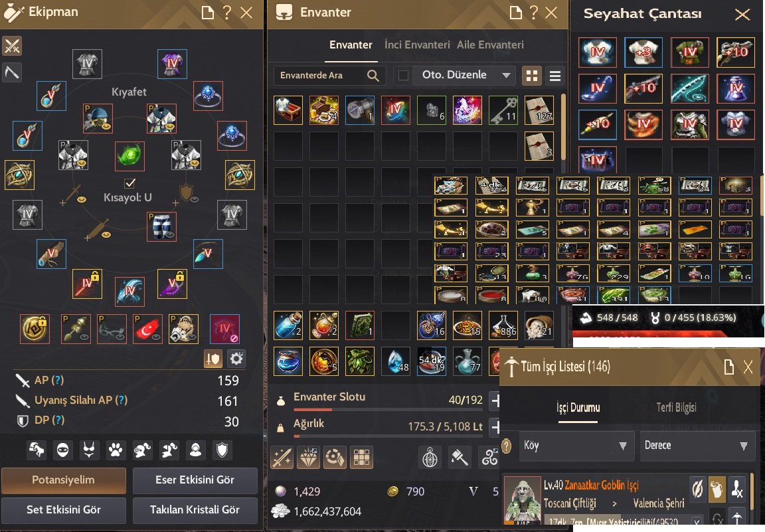Select the paw print pet icon
This screenshot has width=765, height=532.
tap(116, 450)
